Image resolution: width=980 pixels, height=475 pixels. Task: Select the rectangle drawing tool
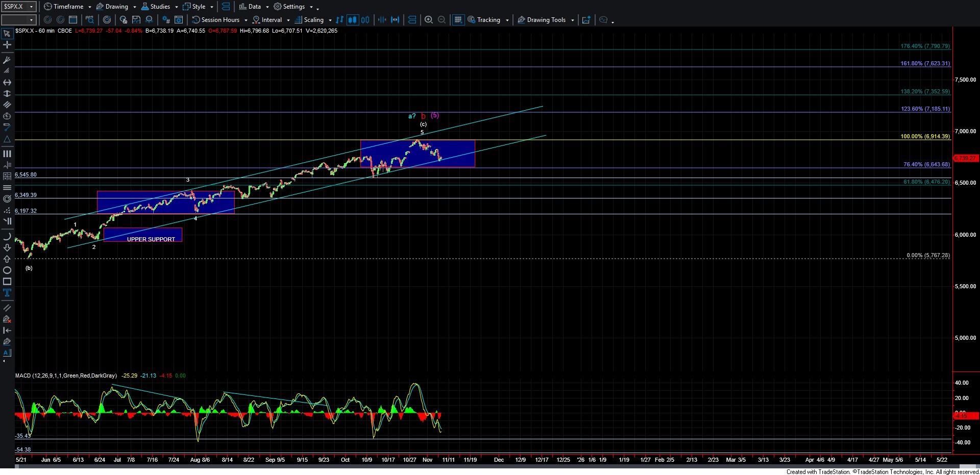[x=7, y=282]
